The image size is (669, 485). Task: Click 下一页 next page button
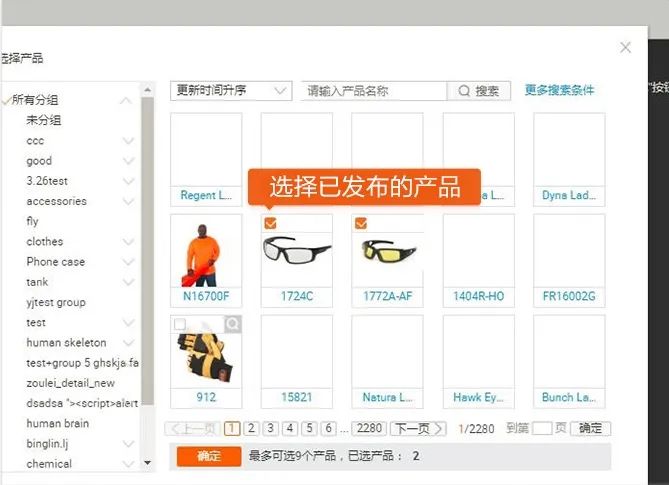coord(419,429)
